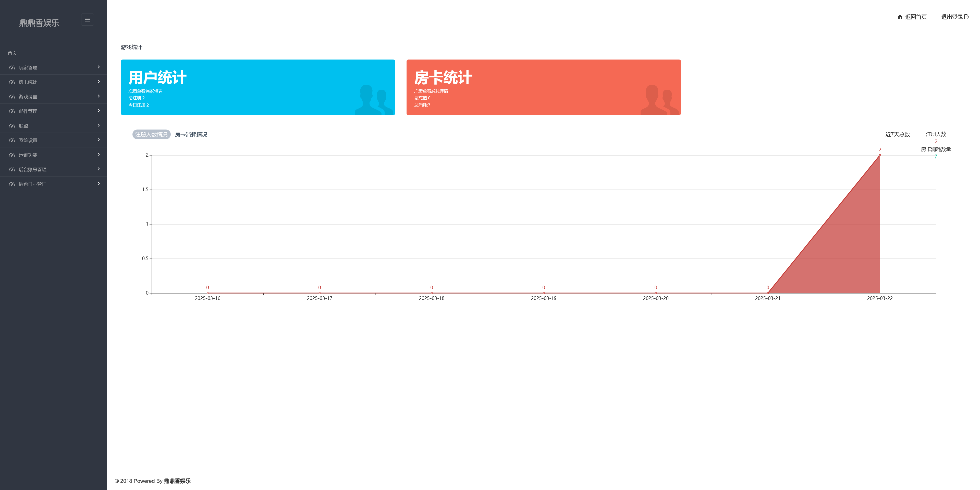Click the 2025-03-22 data point on chart
This screenshot has height=490, width=980.
[x=879, y=155]
